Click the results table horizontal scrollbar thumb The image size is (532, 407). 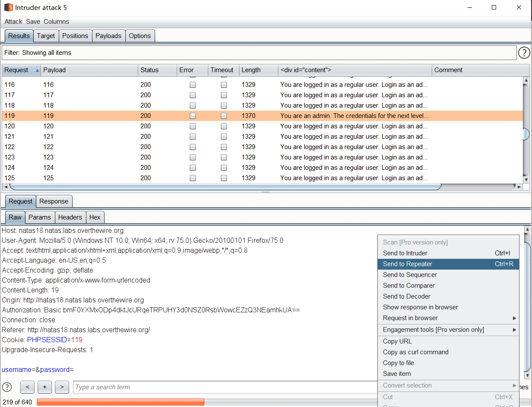click(225, 187)
